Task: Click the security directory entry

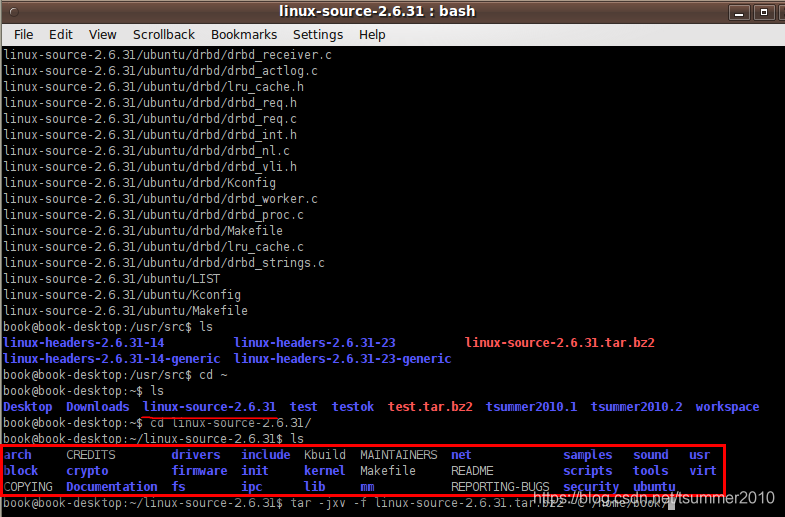Action: pos(591,487)
